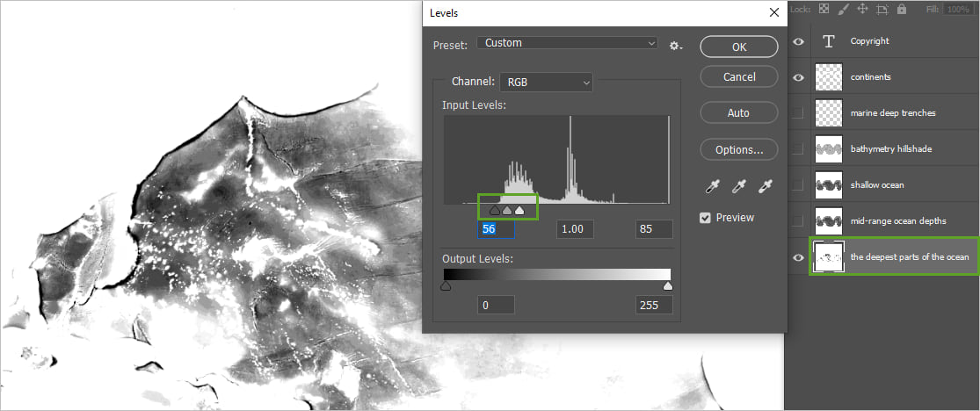Select the set black point eyedropper
Image resolution: width=980 pixels, height=411 pixels.
pyautogui.click(x=711, y=186)
